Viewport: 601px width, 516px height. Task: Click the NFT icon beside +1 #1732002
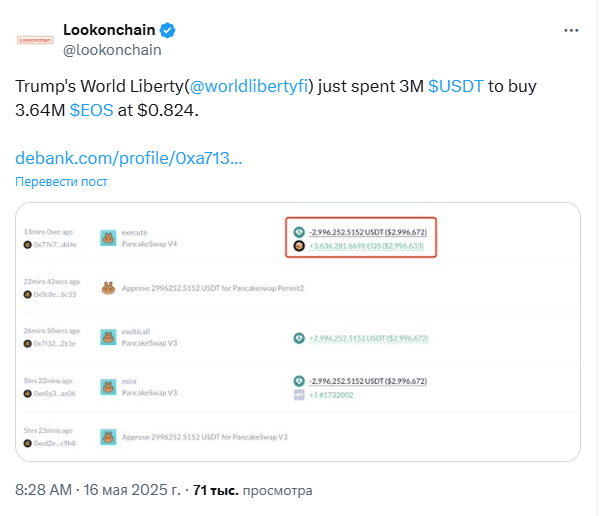click(x=299, y=395)
